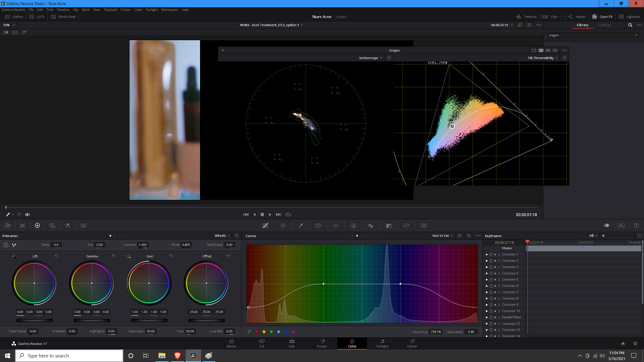Switch to the Settings tab in OpenFX
This screenshot has height=362, width=644.
(x=604, y=25)
